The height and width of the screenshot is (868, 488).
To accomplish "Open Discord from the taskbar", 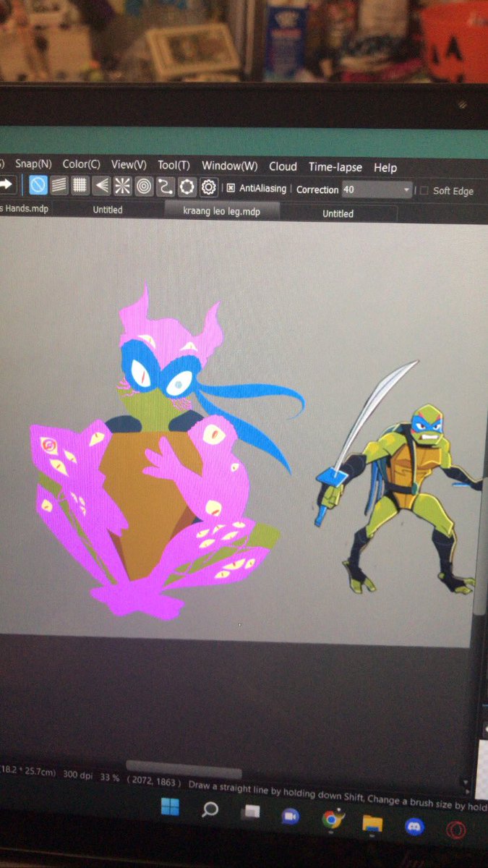I will click(x=414, y=825).
